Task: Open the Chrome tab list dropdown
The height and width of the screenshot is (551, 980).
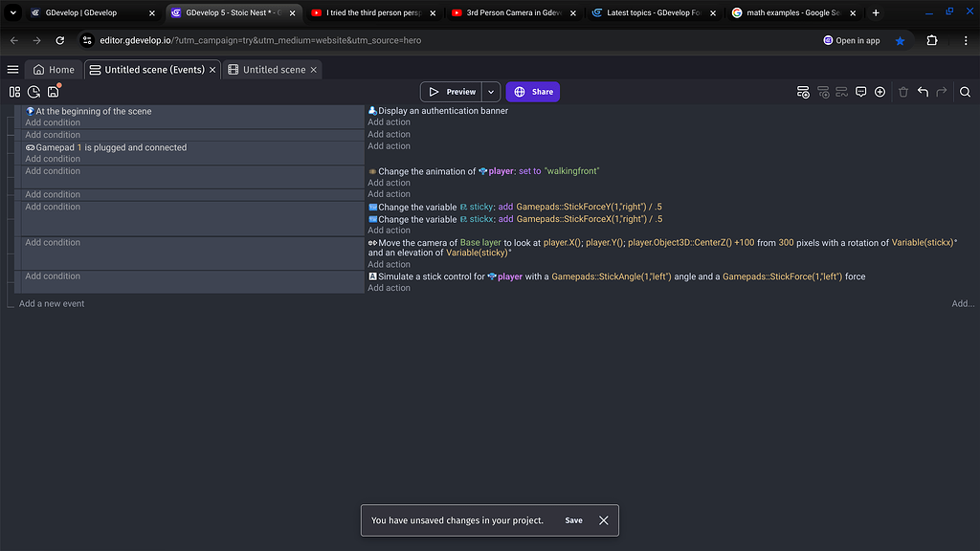Action: 12,12
